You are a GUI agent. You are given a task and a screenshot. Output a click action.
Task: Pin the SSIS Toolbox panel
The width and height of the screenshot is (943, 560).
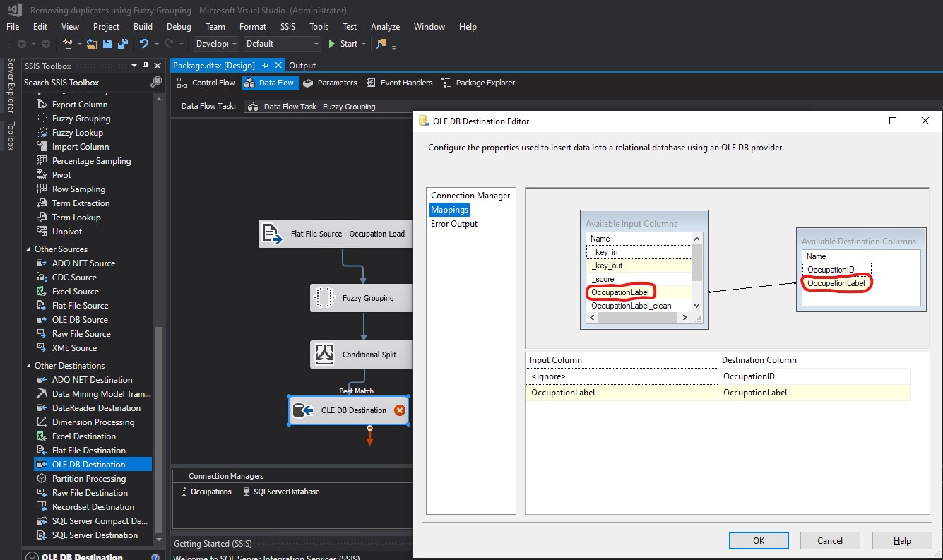146,66
